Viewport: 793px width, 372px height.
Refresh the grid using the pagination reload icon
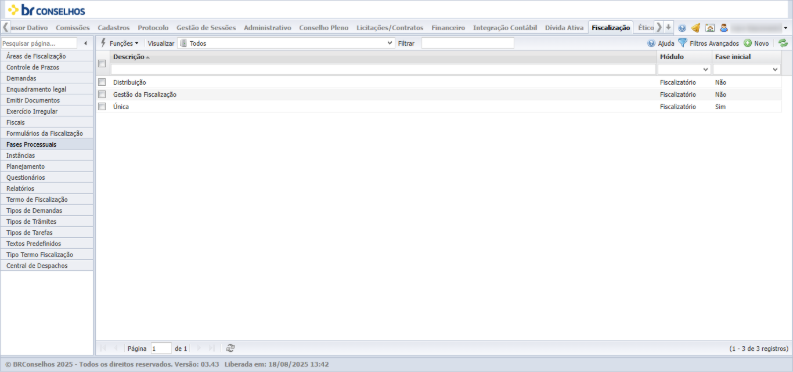click(x=230, y=348)
